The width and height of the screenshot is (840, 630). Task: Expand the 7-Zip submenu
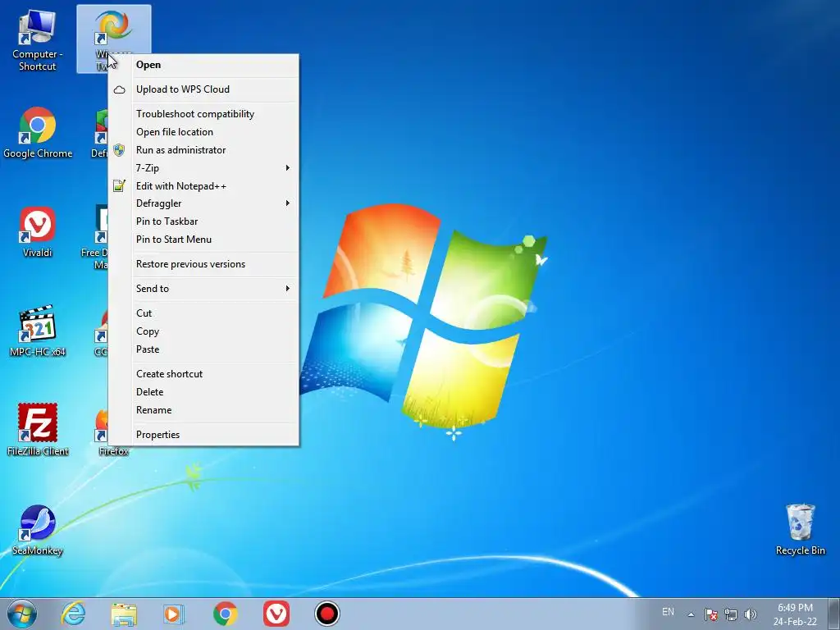pyautogui.click(x=203, y=168)
